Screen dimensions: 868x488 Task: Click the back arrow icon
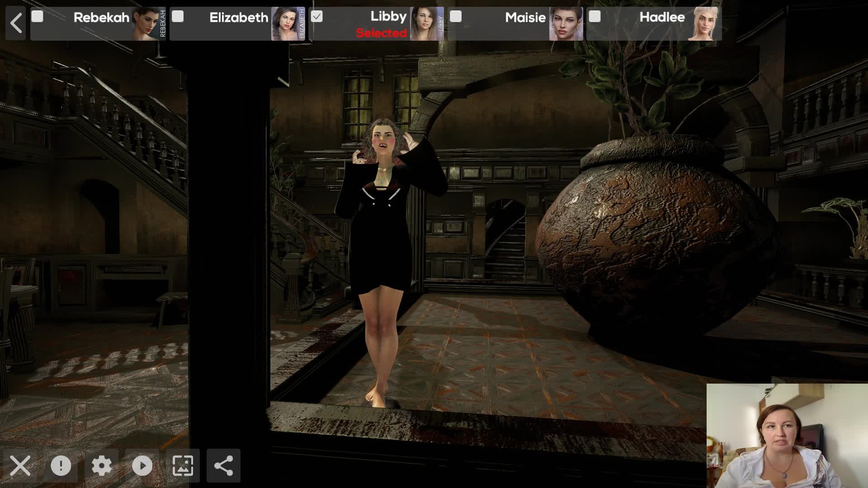[16, 23]
